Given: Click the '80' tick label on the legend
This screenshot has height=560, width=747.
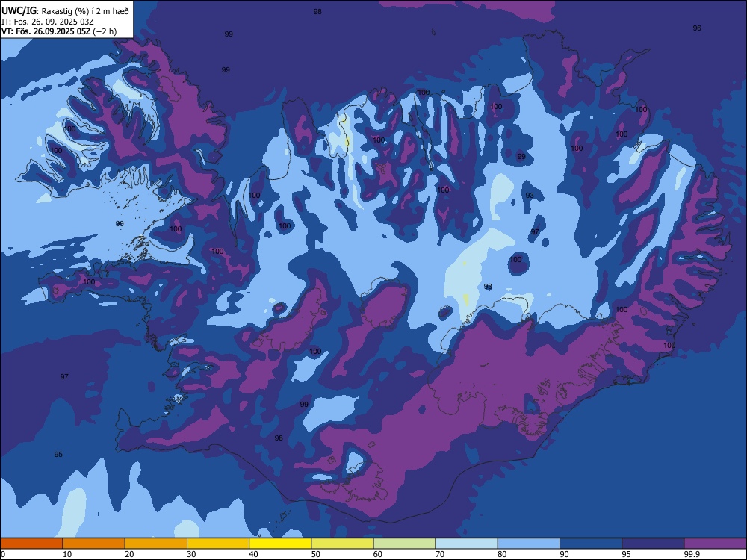Looking at the screenshot, I should point(502,554).
